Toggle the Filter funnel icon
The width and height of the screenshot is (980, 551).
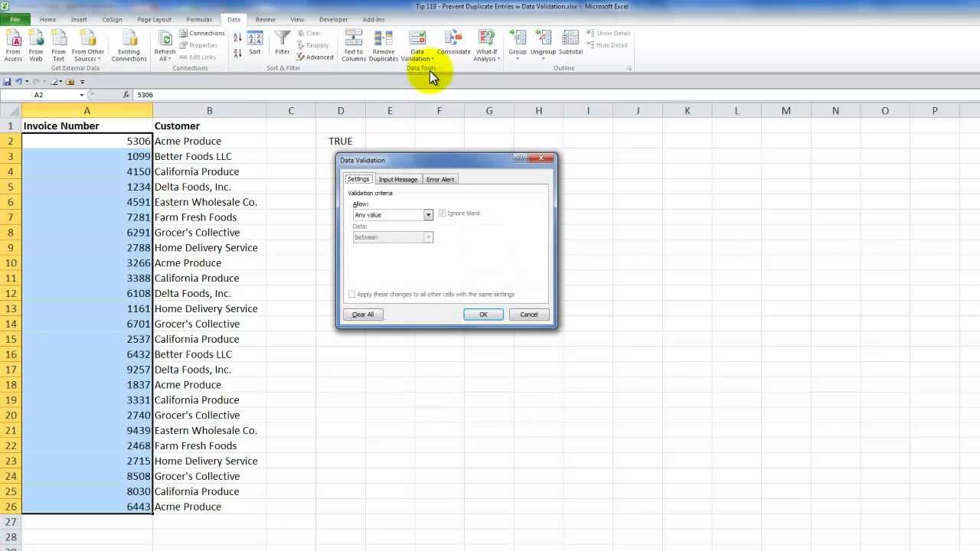(283, 43)
